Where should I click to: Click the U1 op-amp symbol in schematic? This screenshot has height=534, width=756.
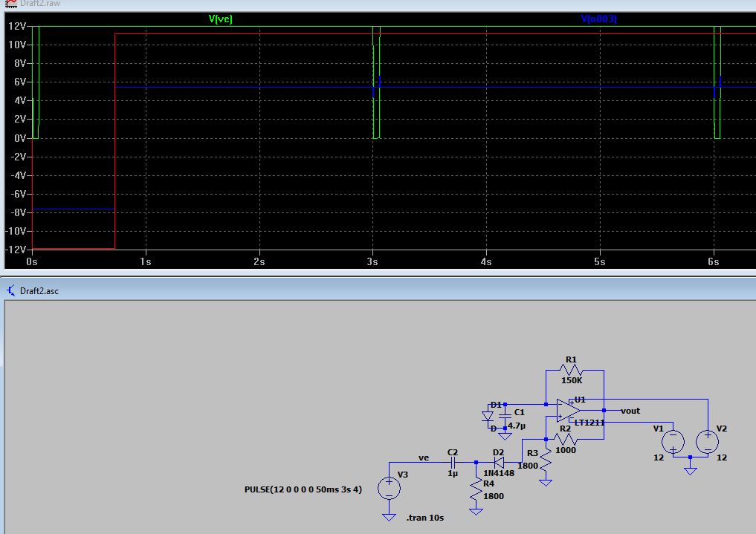tap(569, 410)
